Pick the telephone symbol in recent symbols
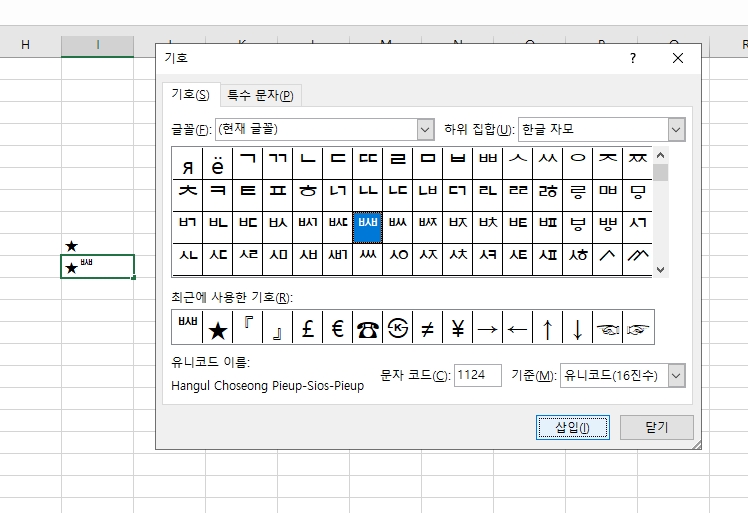Image resolution: width=748 pixels, height=513 pixels. coord(367,327)
